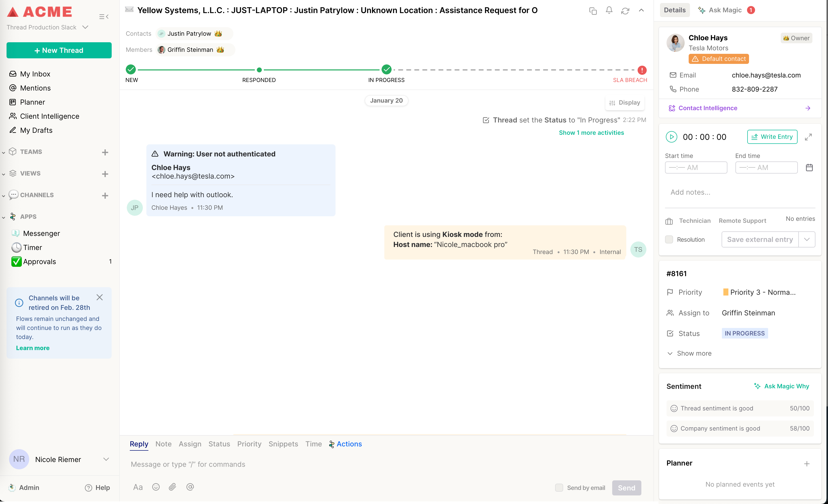The width and height of the screenshot is (828, 504).
Task: Check the Resolution checkbox
Action: (669, 239)
